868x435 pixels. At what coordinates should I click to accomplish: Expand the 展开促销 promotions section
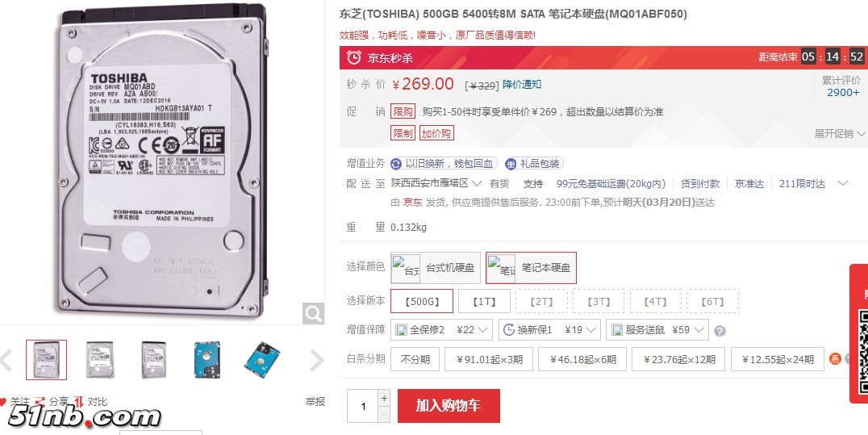(839, 133)
